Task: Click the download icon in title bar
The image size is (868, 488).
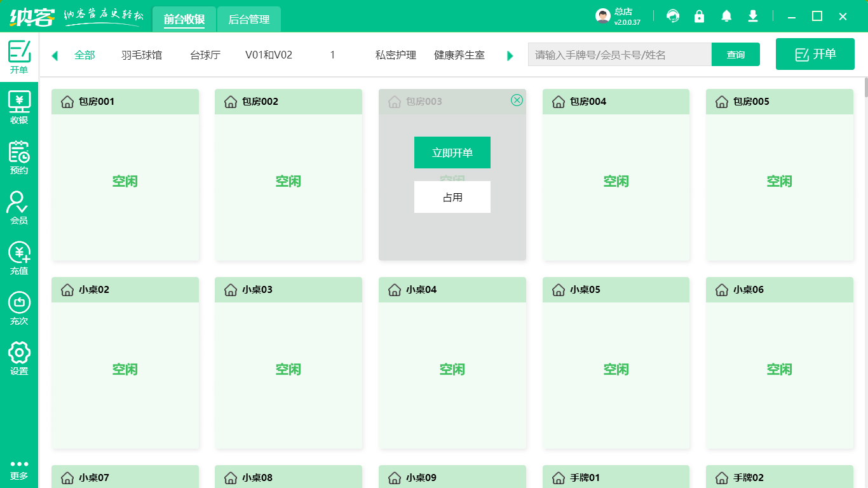Action: [753, 16]
